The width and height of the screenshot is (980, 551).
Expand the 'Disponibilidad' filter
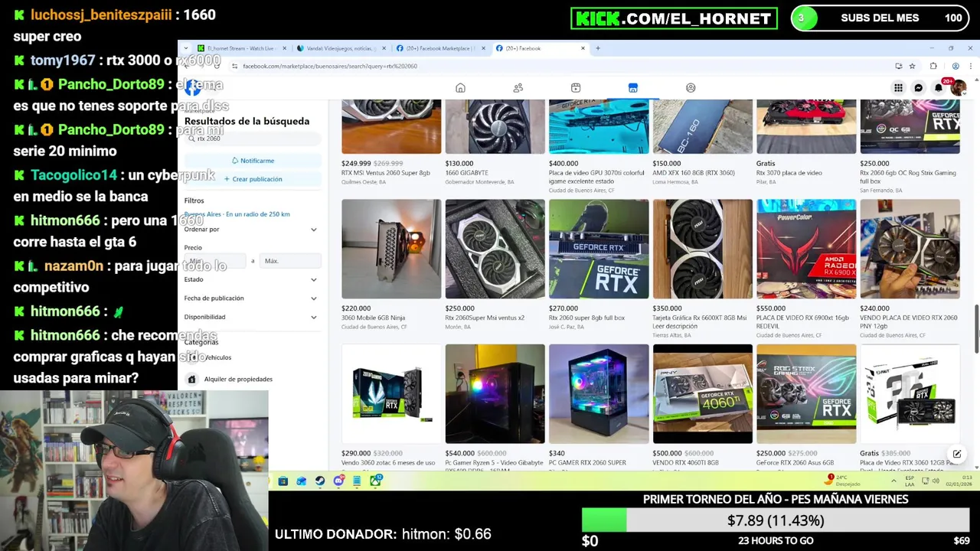click(x=250, y=317)
